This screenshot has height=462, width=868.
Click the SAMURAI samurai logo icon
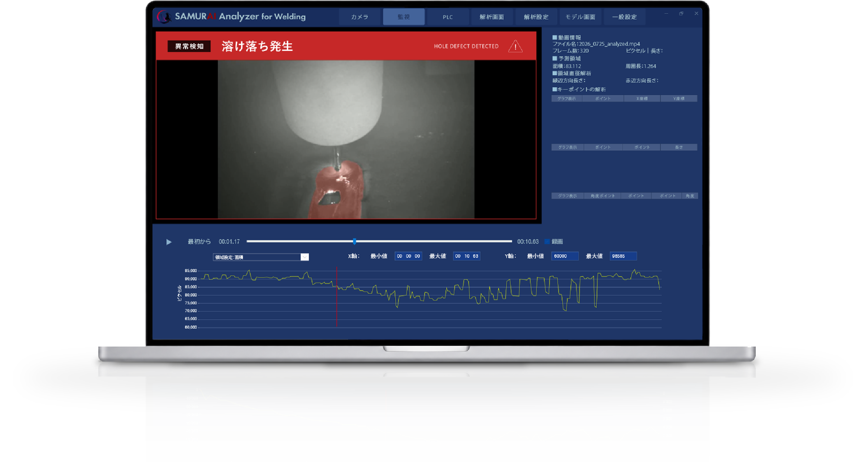tap(164, 17)
